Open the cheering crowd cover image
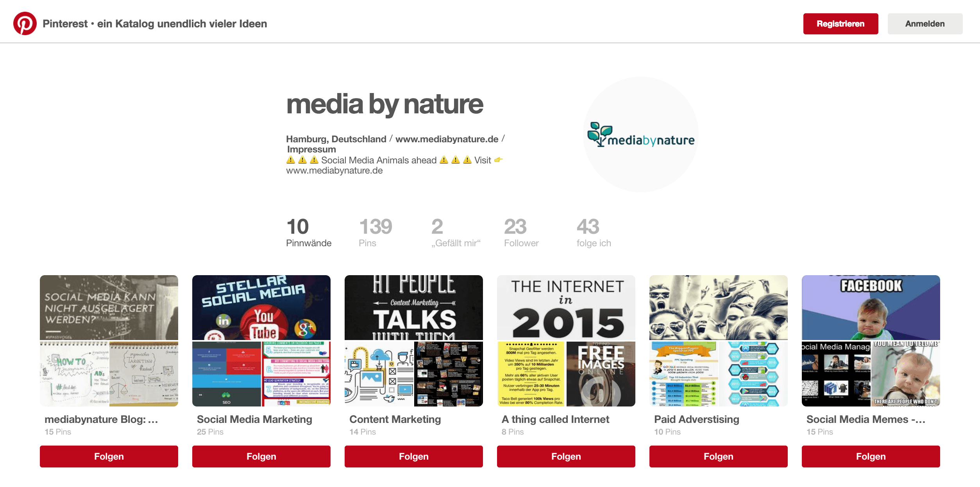This screenshot has height=487, width=980. tap(719, 308)
